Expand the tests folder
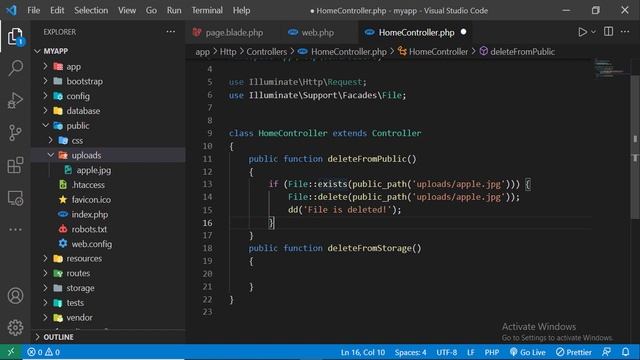 45,302
